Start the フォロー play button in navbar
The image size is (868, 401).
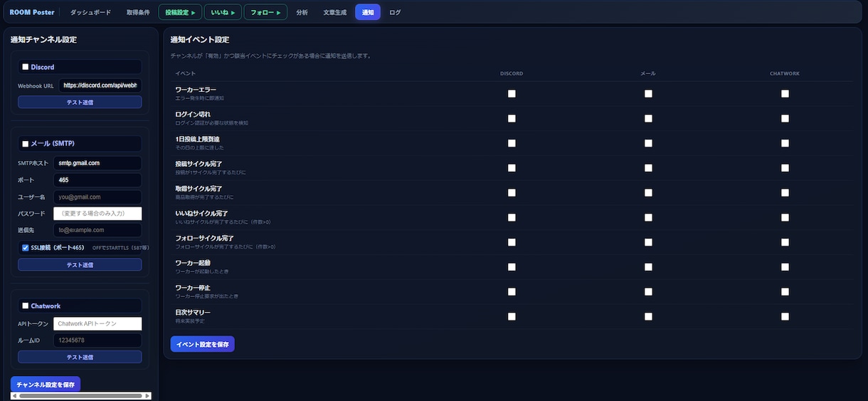point(265,12)
